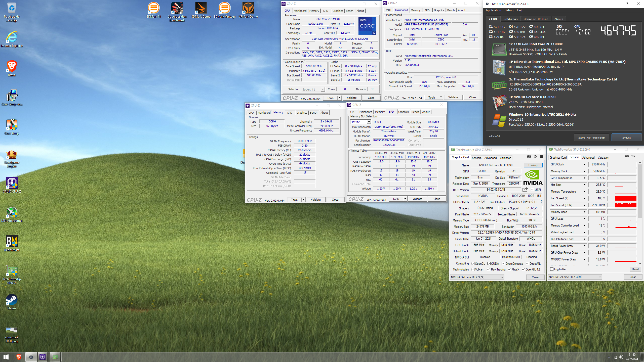
Task: Click Lookup button in GPU-Z
Action: point(533,165)
